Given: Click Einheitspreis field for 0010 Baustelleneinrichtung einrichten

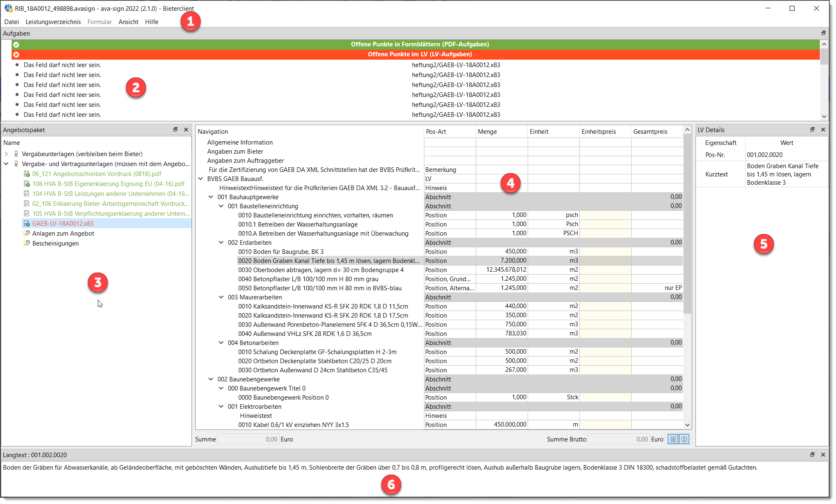Looking at the screenshot, I should point(605,215).
